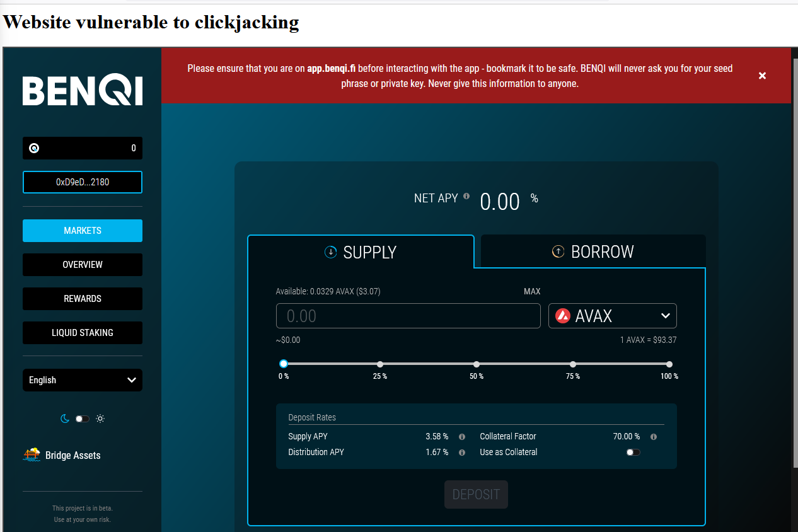Click the NET APY '0.00' value

tap(500, 202)
